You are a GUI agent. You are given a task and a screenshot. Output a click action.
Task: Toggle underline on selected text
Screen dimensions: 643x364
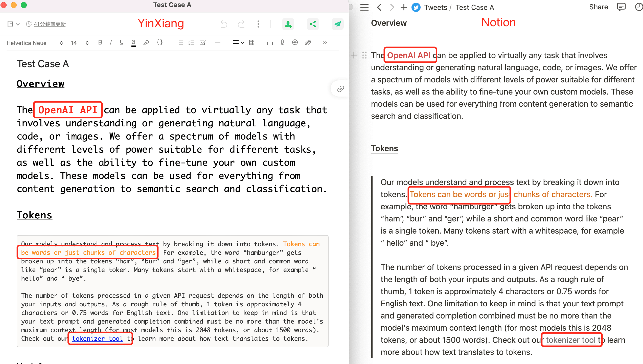[122, 42]
